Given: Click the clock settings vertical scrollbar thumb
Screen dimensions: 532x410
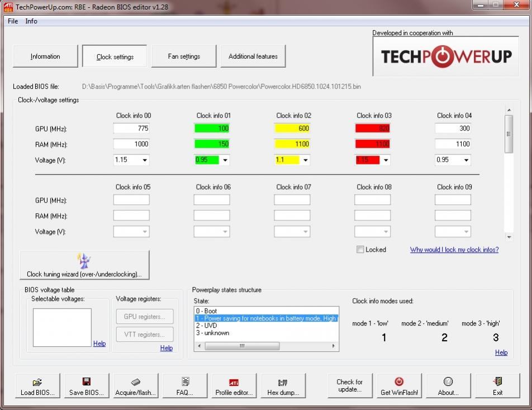Looking at the screenshot, I should click(509, 134).
